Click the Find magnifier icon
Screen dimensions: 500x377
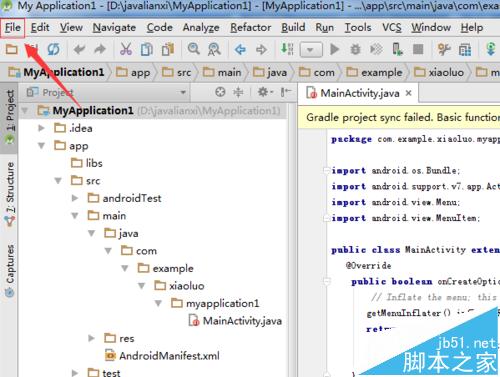pos(193,49)
